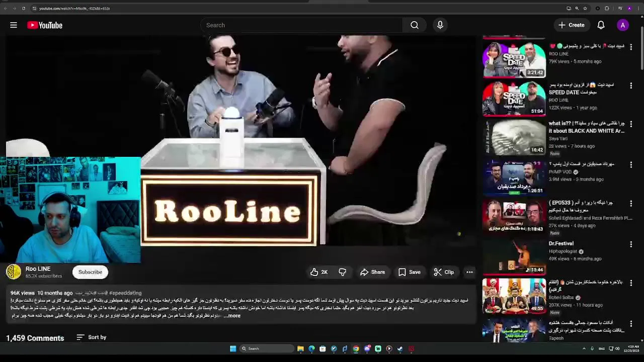Open the Sort by comments dropdown
This screenshot has width=644, height=362.
point(92,337)
